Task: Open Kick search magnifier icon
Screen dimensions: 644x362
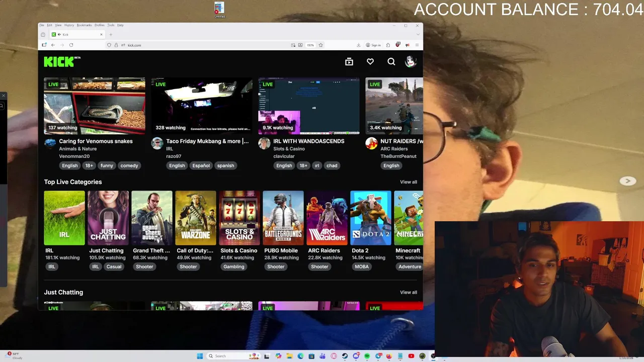Action: pos(391,61)
